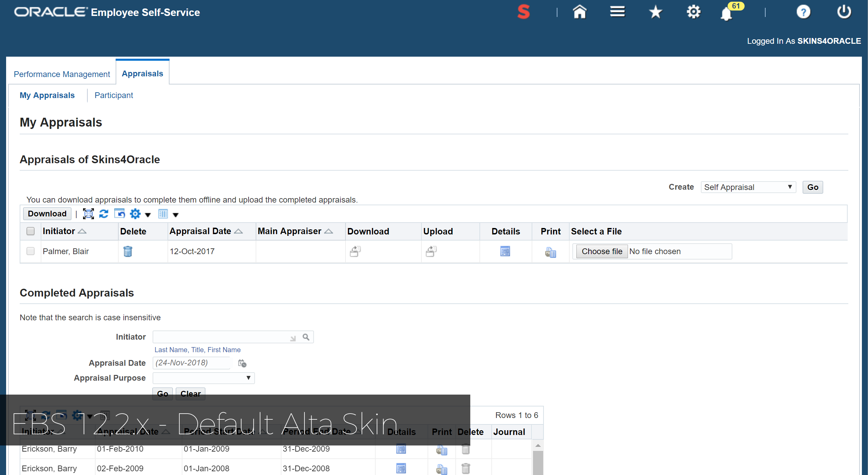Select the 'Palmer, Blair' initiator cell
The image size is (868, 475).
click(x=66, y=251)
